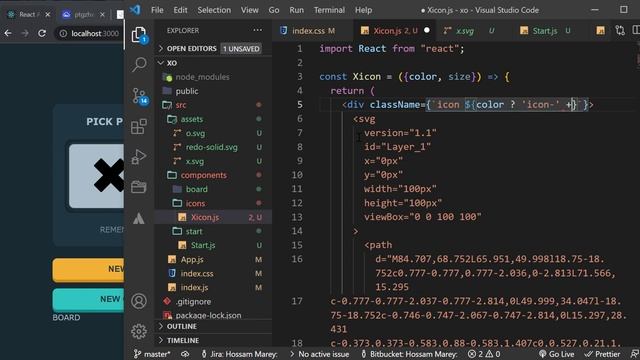Close the React browser tab

48,15
